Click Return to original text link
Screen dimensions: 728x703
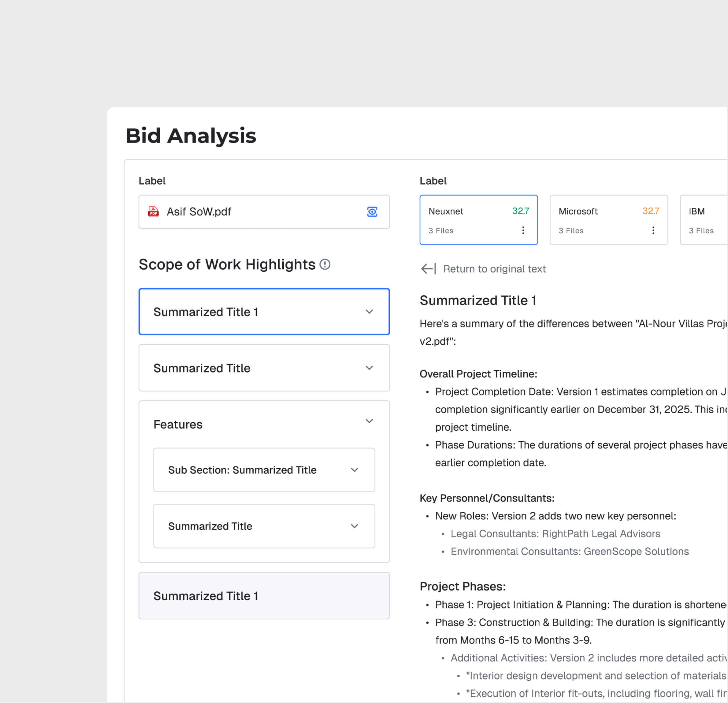pyautogui.click(x=494, y=269)
